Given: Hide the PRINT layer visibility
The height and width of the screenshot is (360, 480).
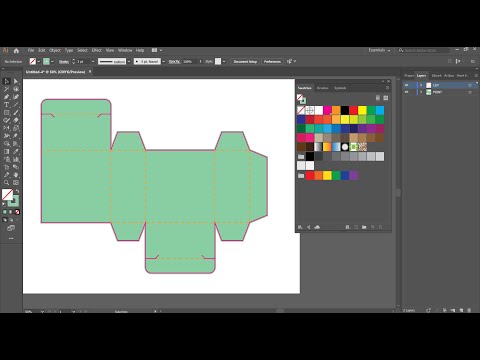Looking at the screenshot, I should coord(406,92).
